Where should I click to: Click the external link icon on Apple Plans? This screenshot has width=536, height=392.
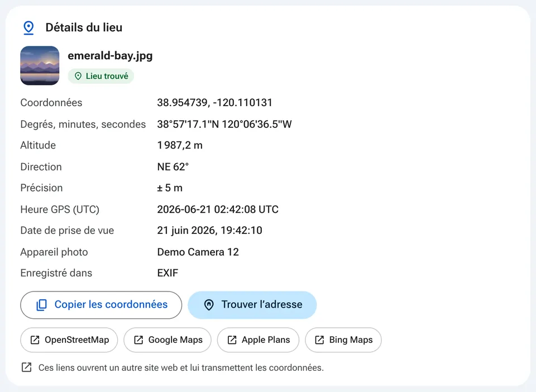232,340
